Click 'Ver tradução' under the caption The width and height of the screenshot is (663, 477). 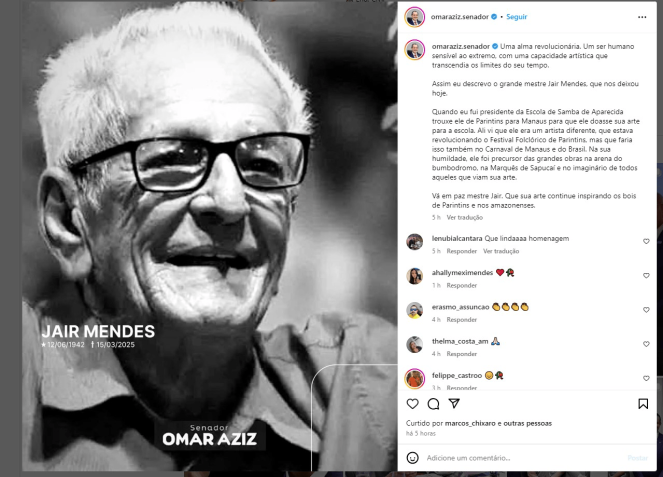[465, 217]
